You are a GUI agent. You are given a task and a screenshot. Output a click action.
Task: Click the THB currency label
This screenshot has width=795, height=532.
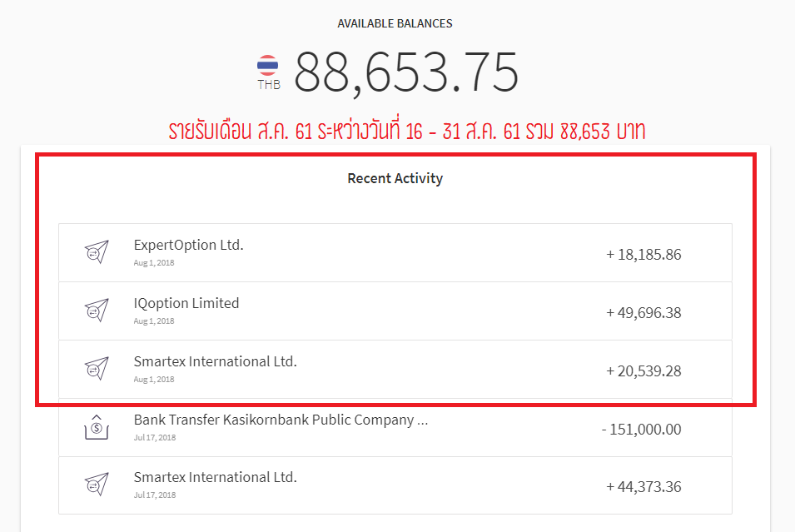pos(269,85)
